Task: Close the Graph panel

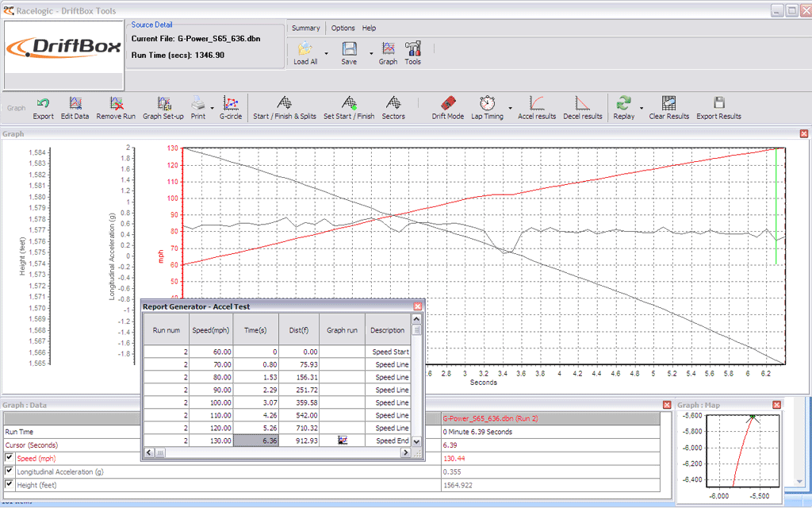Action: coord(804,133)
